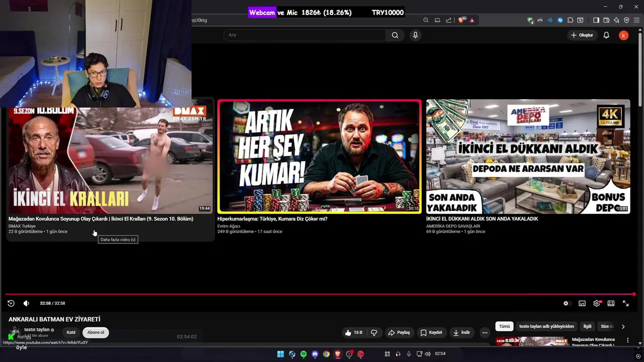Open testo taylan channel name
The width and height of the screenshot is (644, 362).
coord(37,330)
